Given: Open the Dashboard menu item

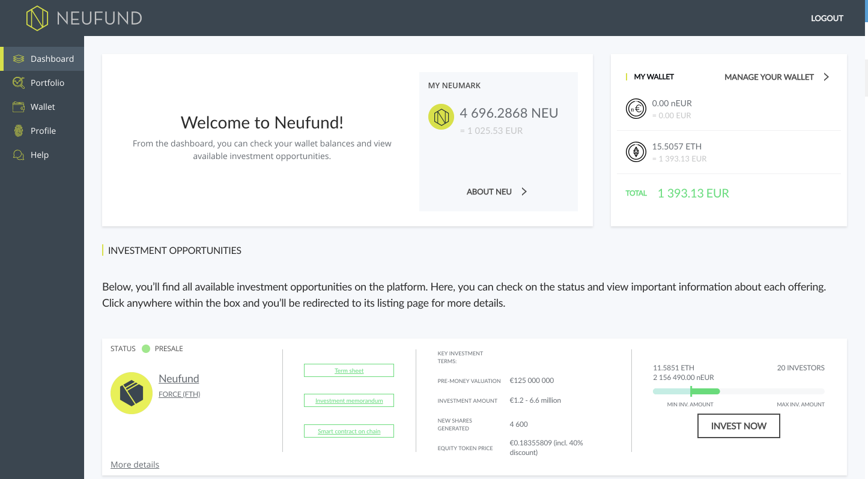Looking at the screenshot, I should (42, 59).
